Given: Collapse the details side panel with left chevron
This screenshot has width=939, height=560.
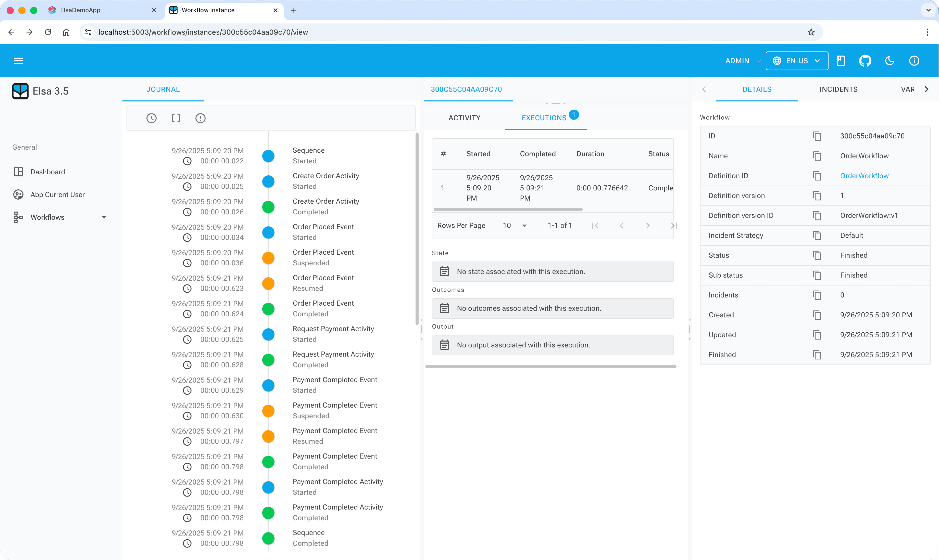Looking at the screenshot, I should tap(704, 89).
